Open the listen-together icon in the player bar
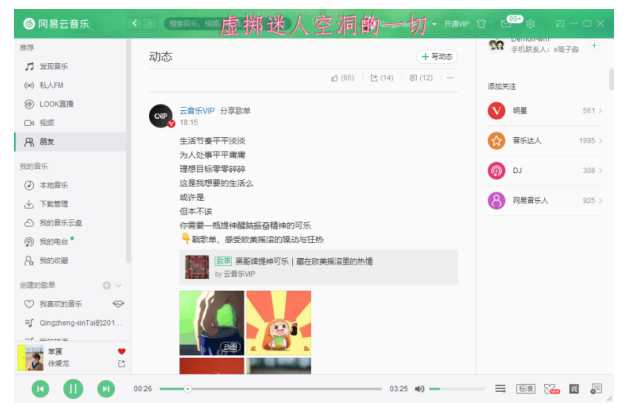The height and width of the screenshot is (418, 630). coord(596,389)
